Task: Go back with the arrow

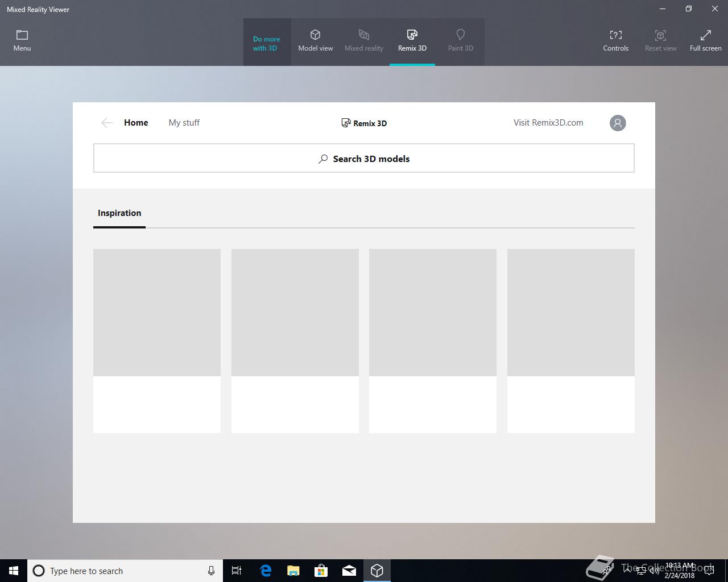Action: pyautogui.click(x=107, y=123)
